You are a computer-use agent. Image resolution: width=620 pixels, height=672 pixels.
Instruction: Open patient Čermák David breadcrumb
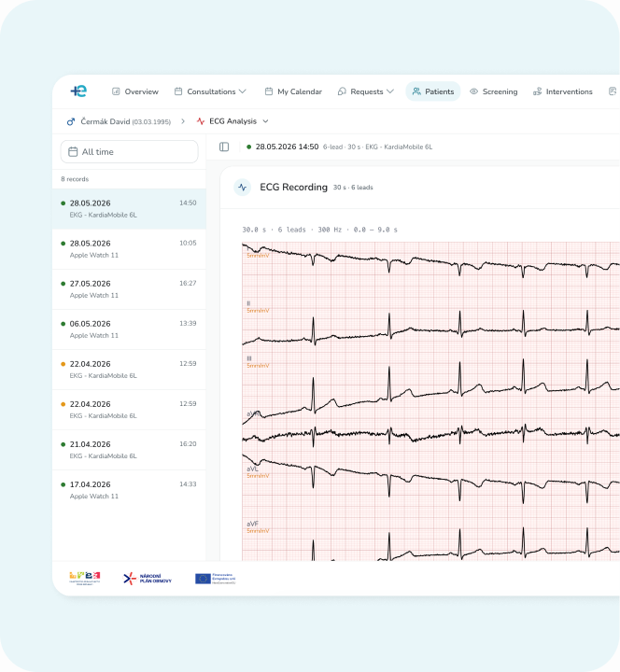click(x=126, y=121)
